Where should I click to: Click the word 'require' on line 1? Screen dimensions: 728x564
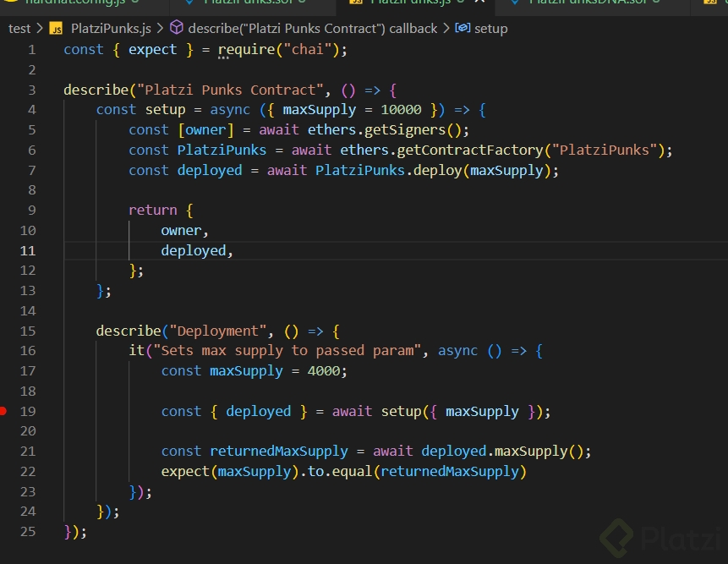click(x=247, y=50)
